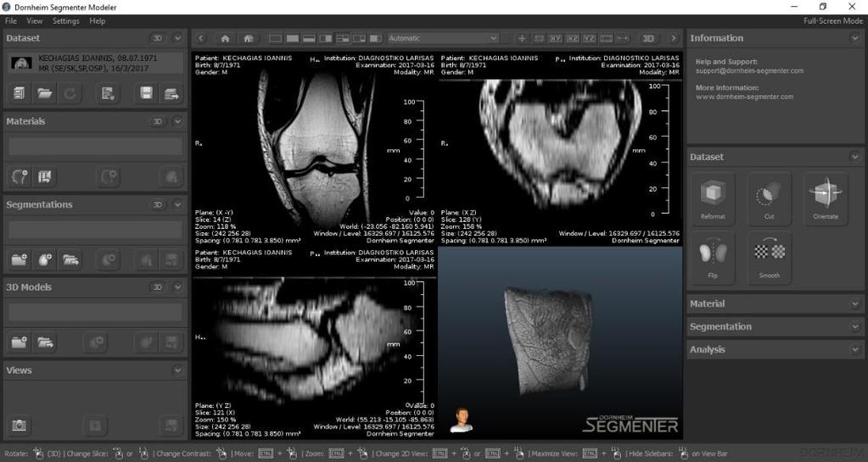
Task: Collapse the Materials panel
Action: 177,121
